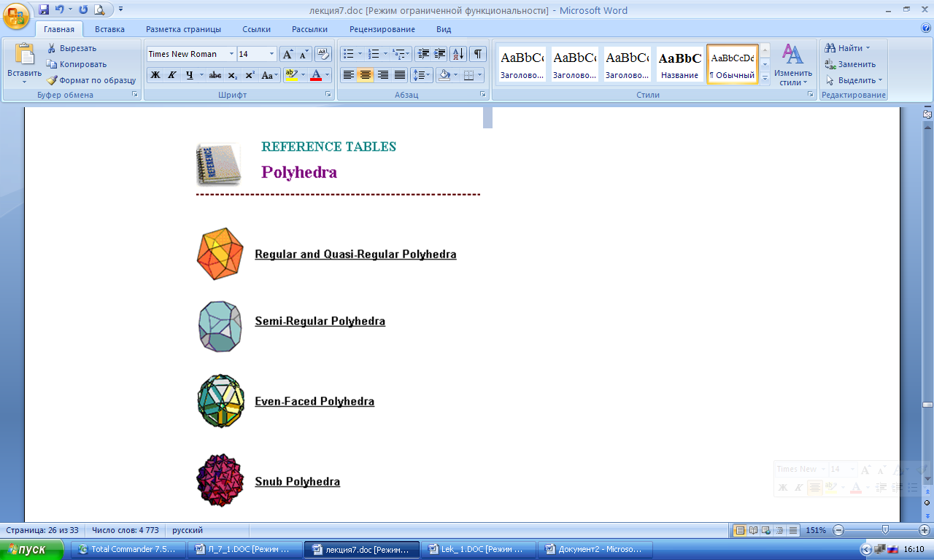Open font size dropdown showing 14
934x560 pixels.
[272, 54]
